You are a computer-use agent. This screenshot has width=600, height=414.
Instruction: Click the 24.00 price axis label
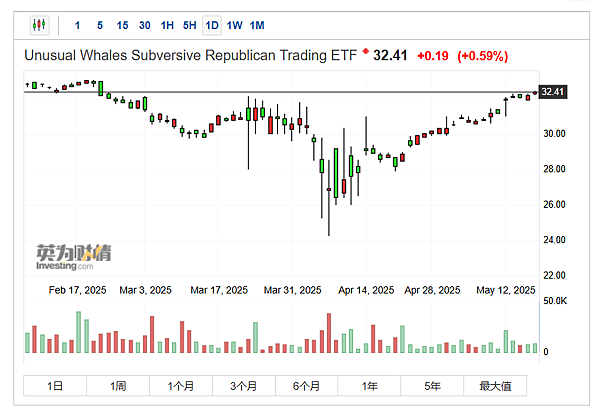[554, 240]
